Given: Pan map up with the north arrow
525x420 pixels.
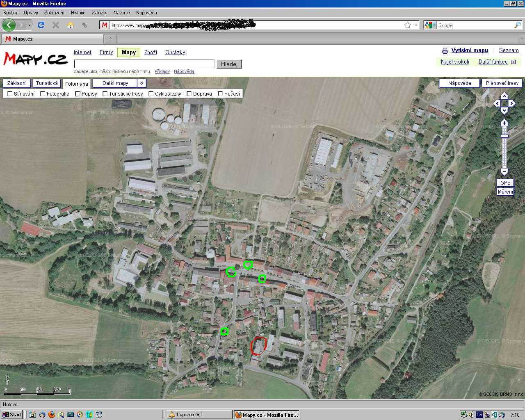Looking at the screenshot, I should pyautogui.click(x=504, y=96).
